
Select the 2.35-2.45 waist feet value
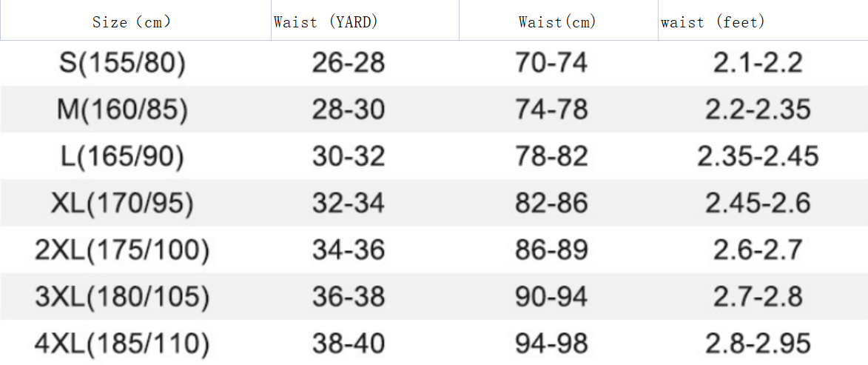tap(758, 156)
